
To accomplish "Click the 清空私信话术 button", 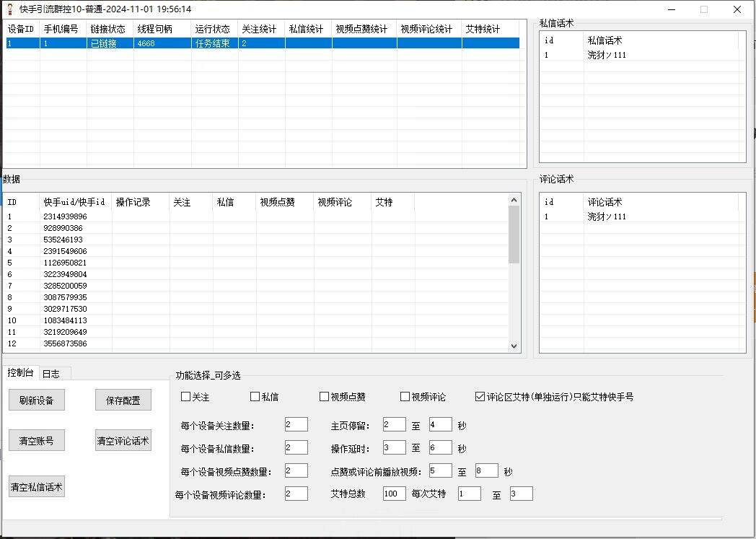I will click(x=36, y=486).
